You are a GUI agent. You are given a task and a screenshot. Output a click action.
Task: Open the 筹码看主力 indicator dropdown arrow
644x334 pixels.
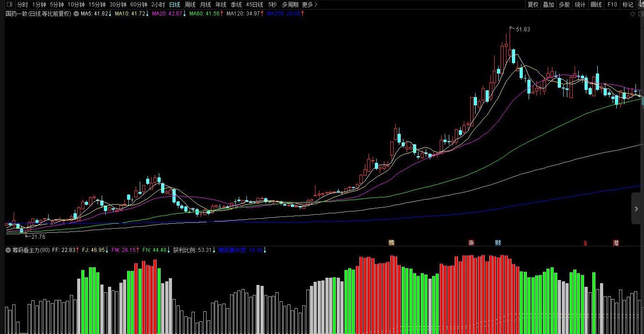tap(8, 250)
